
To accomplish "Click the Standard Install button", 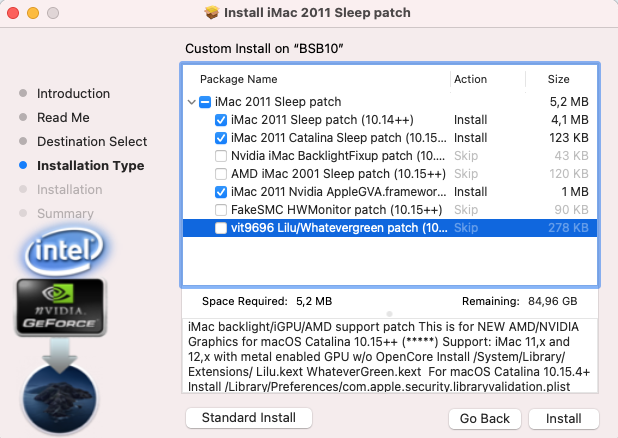I will click(x=248, y=417).
